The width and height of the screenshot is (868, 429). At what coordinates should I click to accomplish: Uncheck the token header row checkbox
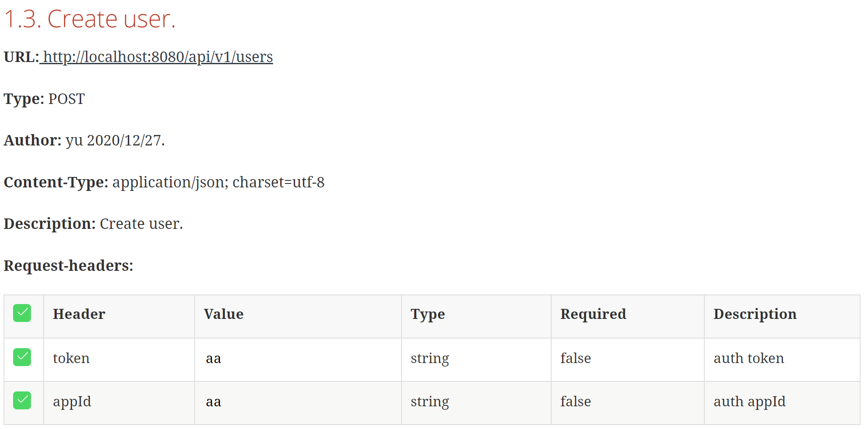coord(22,357)
